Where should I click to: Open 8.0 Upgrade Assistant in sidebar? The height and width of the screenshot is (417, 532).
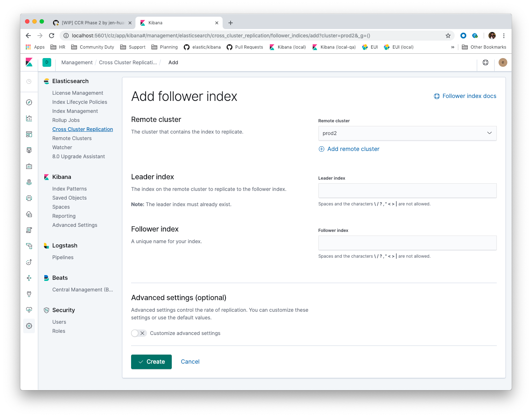point(78,156)
